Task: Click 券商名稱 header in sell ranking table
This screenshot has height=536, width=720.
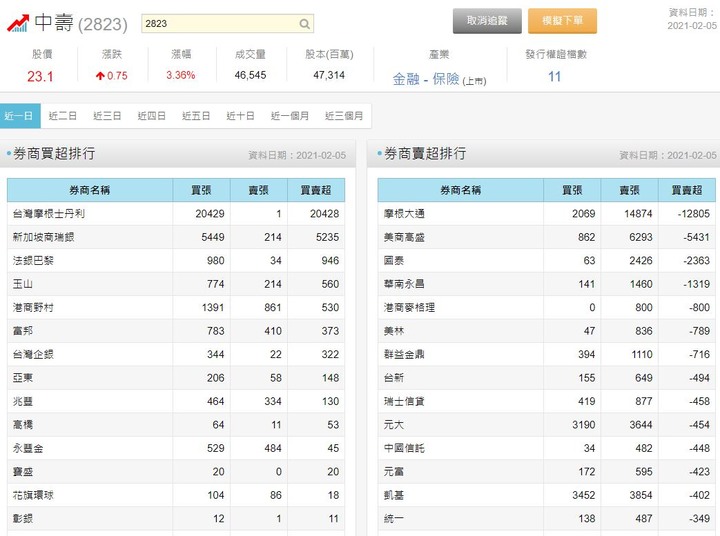Action: 461,190
